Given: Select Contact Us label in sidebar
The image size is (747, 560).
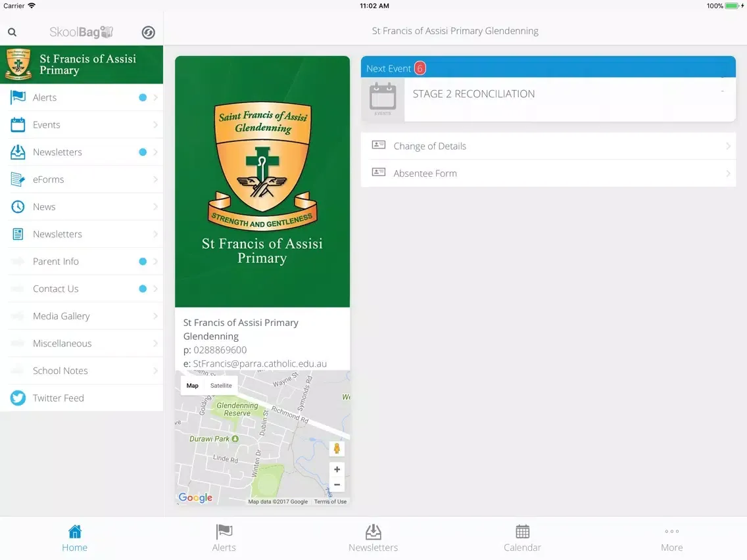Looking at the screenshot, I should pos(56,289).
